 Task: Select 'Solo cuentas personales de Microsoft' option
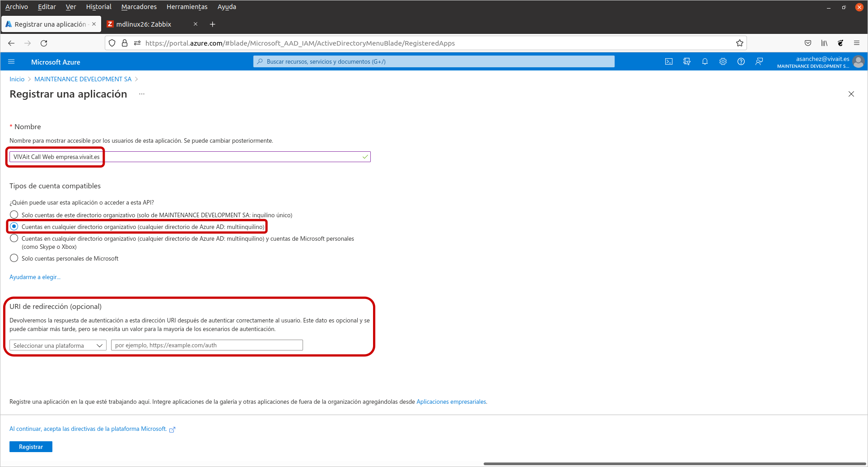coord(14,258)
